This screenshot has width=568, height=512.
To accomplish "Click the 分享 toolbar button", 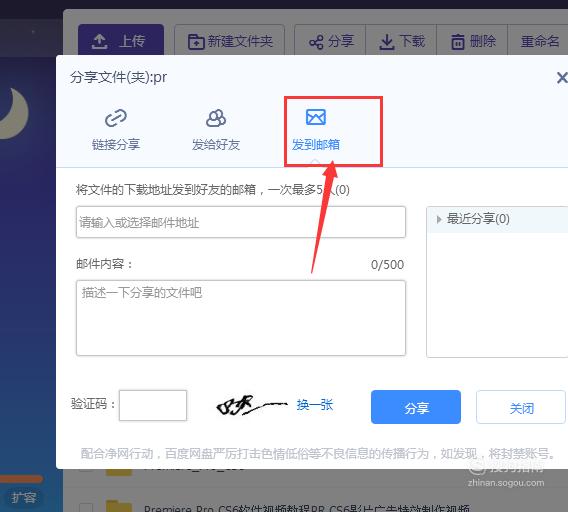I will 330,41.
